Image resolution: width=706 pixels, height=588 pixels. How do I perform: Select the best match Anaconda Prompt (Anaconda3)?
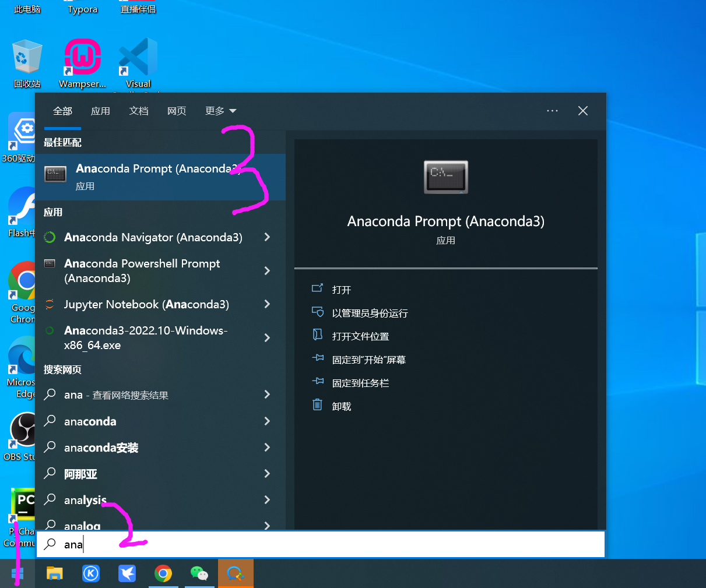click(x=160, y=177)
